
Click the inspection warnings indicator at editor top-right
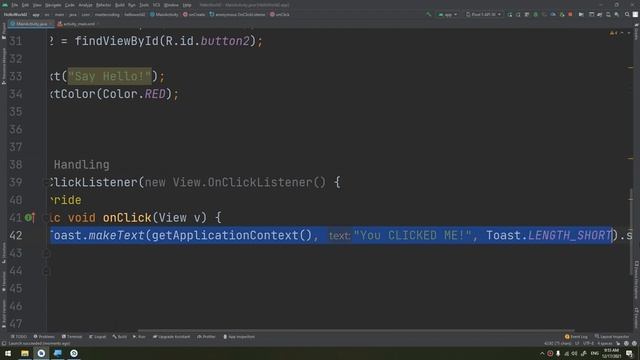[x=613, y=33]
